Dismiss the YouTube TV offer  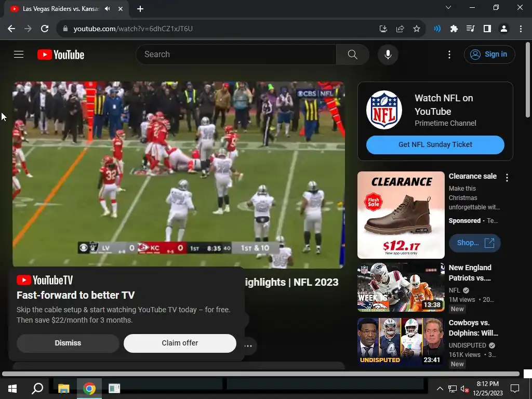[68, 343]
